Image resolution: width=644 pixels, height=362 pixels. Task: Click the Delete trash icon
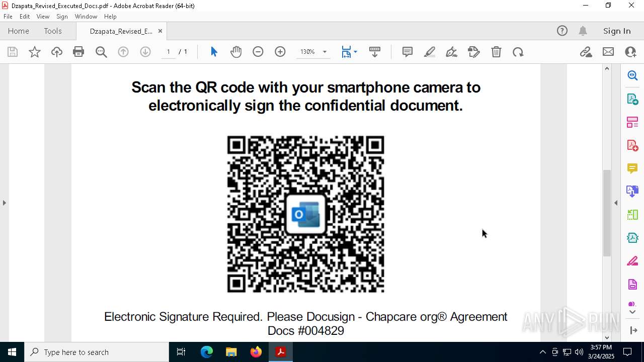(x=496, y=52)
